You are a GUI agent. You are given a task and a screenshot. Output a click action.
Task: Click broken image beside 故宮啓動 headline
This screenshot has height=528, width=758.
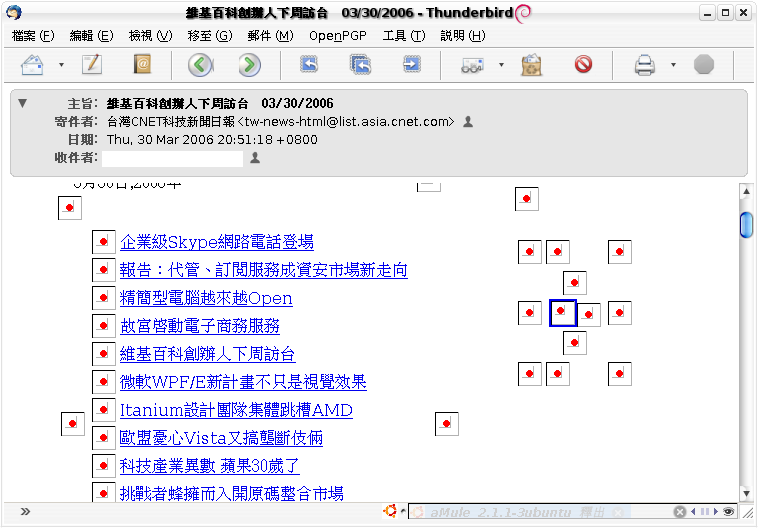[x=103, y=326]
